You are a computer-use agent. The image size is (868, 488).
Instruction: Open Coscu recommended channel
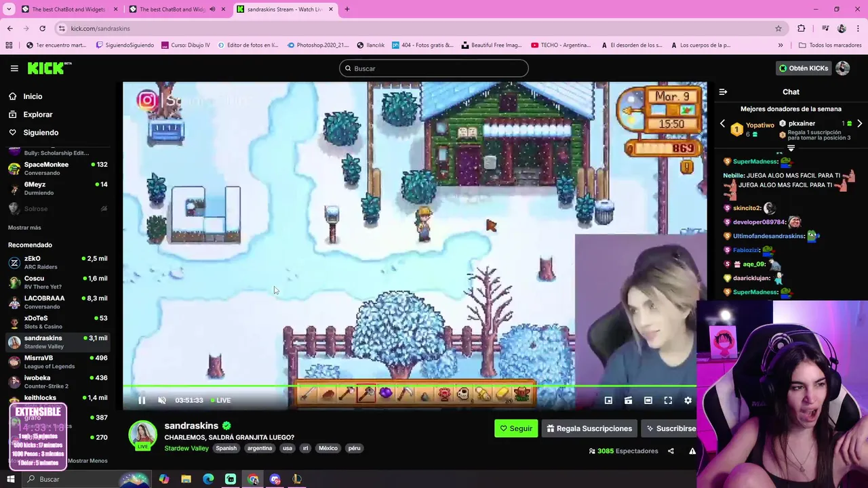pos(58,282)
